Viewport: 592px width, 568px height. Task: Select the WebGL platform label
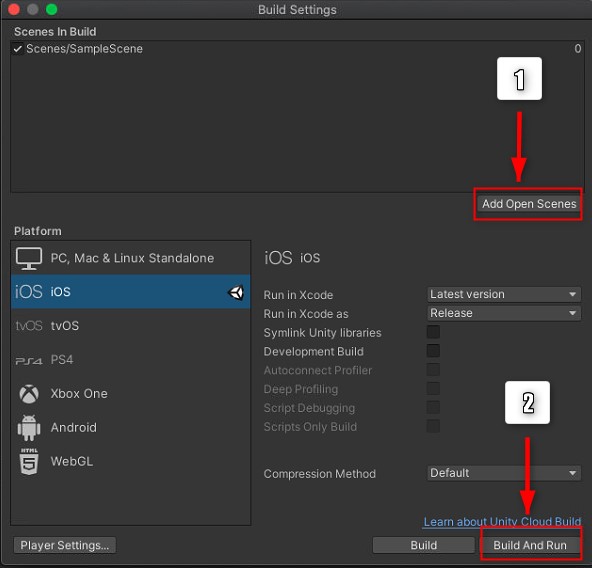[72, 461]
